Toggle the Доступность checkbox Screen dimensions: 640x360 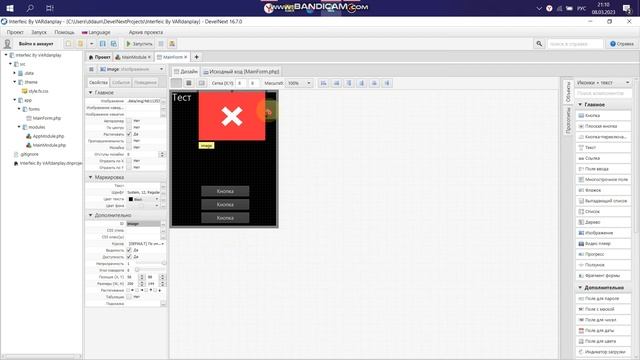point(129,257)
